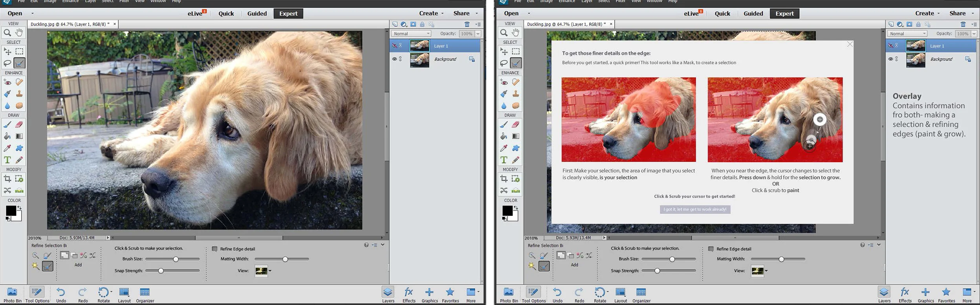Open the eLive tab in the left window
This screenshot has width=980, height=305.
click(196, 13)
